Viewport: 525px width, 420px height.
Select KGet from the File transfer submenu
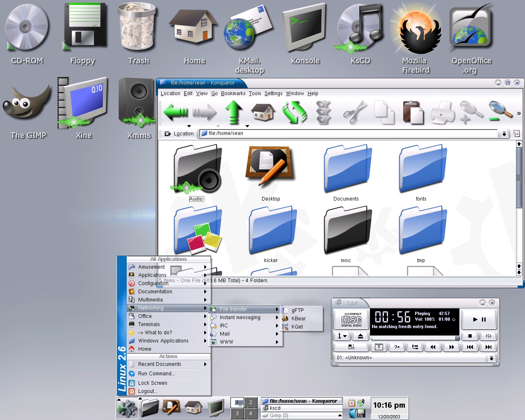[302, 327]
